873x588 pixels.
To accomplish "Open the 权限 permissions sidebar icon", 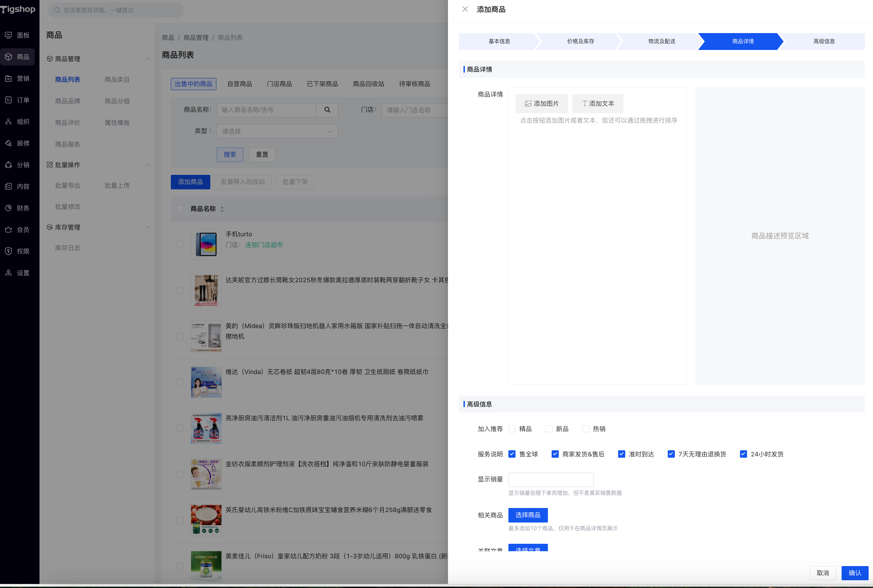I will coord(9,251).
